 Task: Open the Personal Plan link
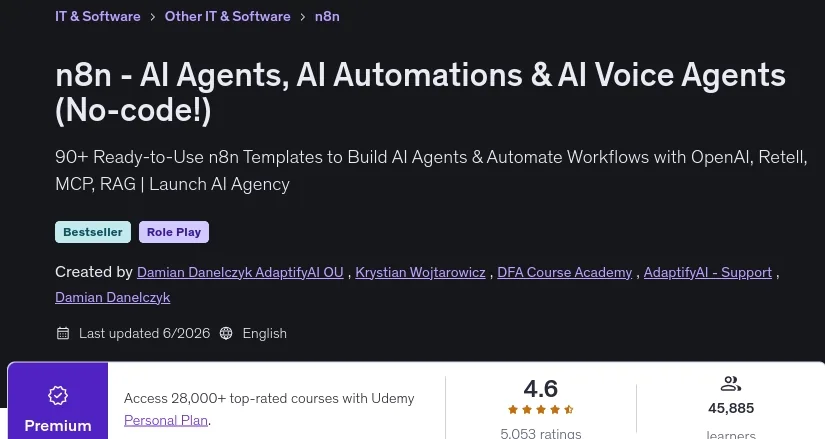[166, 421]
